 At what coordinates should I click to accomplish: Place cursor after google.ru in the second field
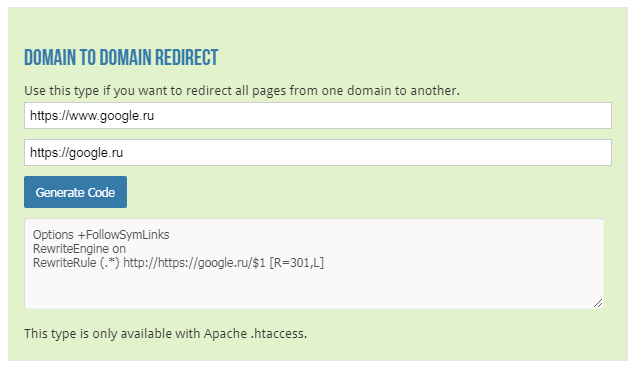tap(123, 153)
